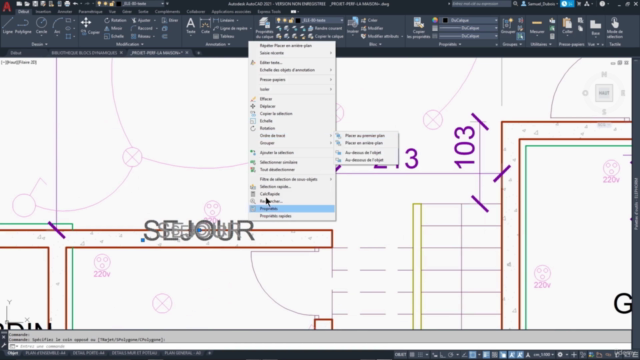This screenshot has width=640, height=360.
Task: Open Propriétés du calque layer manager
Action: [x=264, y=28]
